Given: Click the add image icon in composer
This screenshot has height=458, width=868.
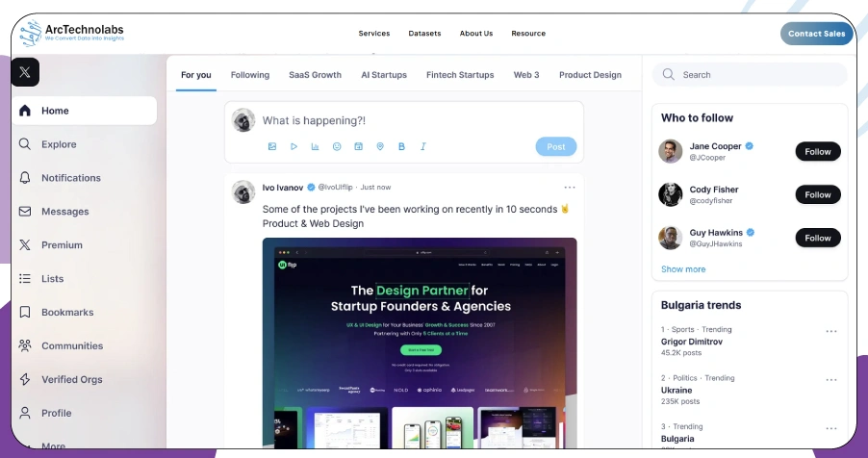Looking at the screenshot, I should coord(272,147).
